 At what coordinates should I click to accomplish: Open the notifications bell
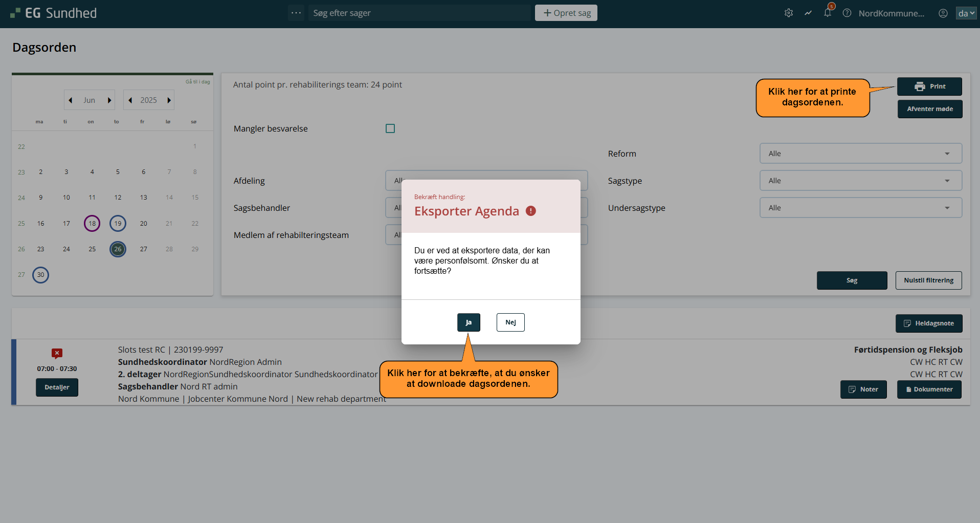point(828,13)
